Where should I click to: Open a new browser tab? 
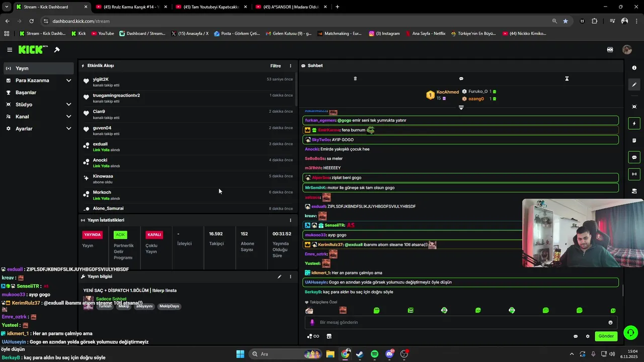pyautogui.click(x=337, y=7)
